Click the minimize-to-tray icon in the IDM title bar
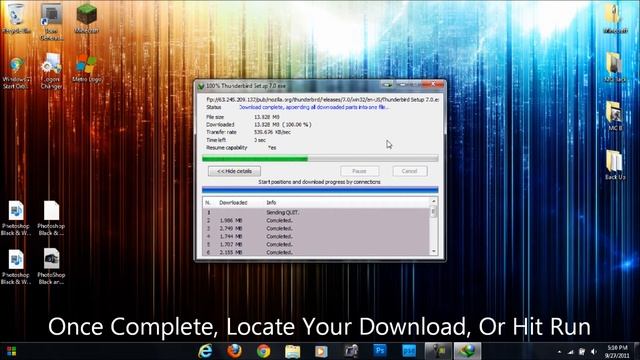 387,85
